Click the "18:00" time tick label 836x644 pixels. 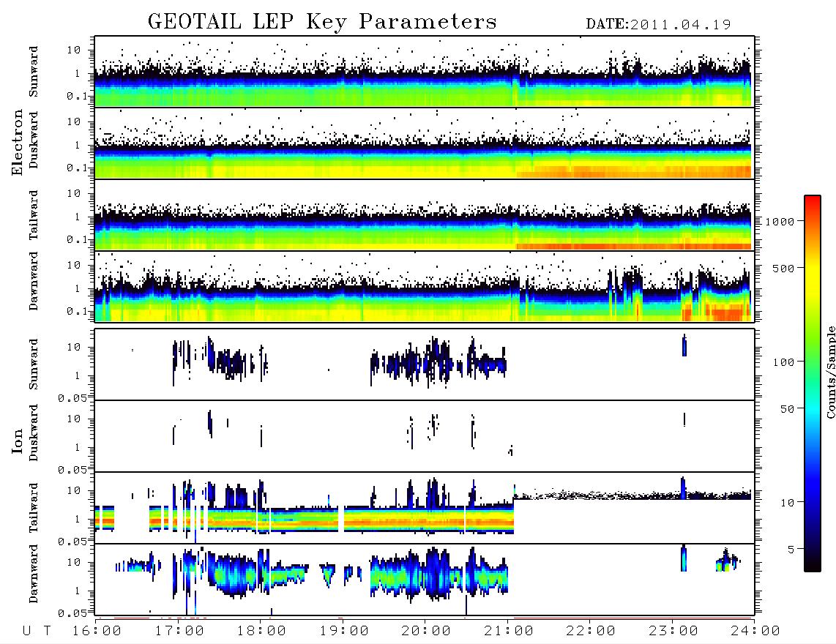pyautogui.click(x=262, y=632)
